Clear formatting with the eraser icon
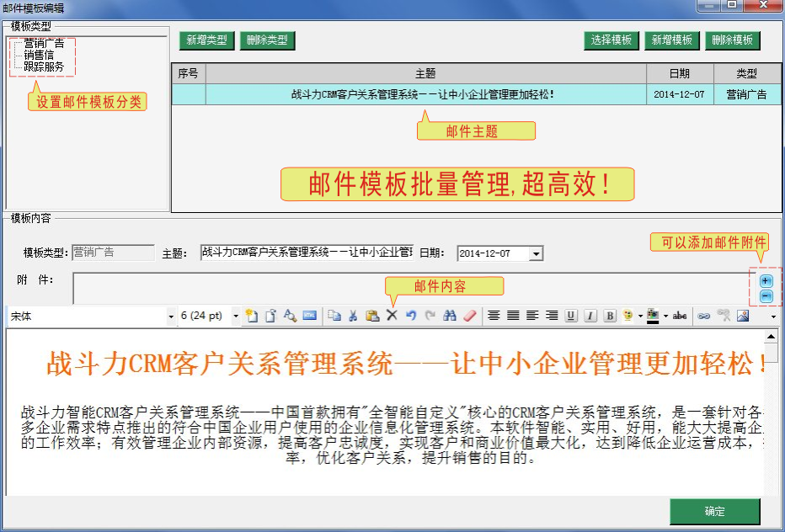Image resolution: width=785 pixels, height=532 pixels. point(470,316)
